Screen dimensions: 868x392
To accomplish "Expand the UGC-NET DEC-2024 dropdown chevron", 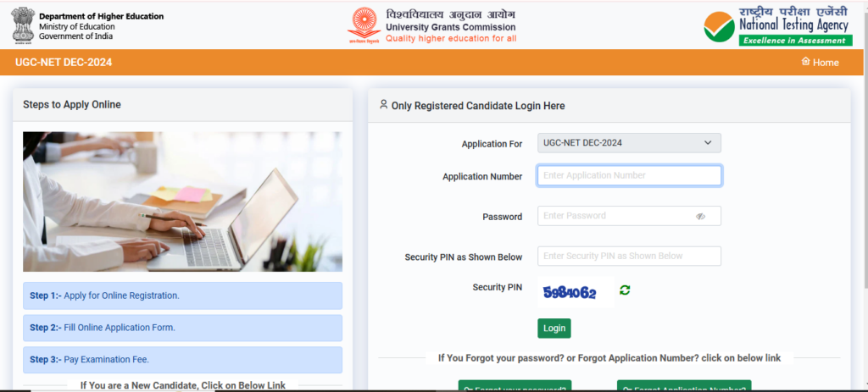I will tap(708, 142).
